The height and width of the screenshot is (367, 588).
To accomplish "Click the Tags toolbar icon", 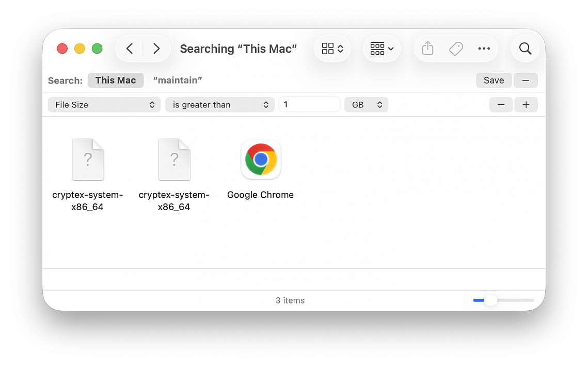I will pyautogui.click(x=455, y=49).
